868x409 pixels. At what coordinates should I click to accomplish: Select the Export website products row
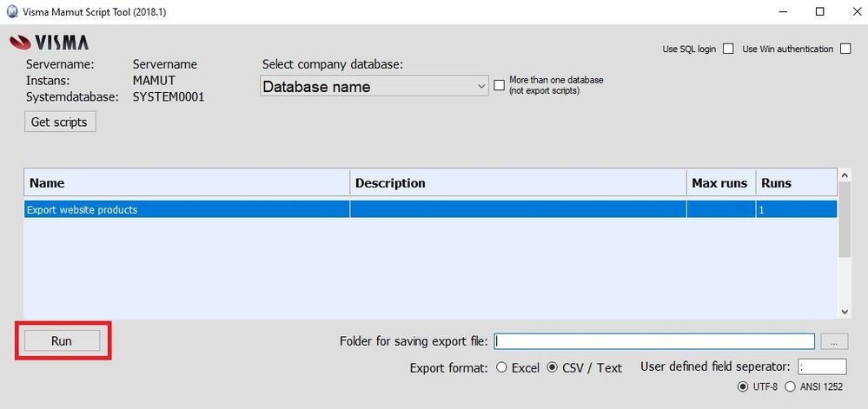(x=430, y=210)
